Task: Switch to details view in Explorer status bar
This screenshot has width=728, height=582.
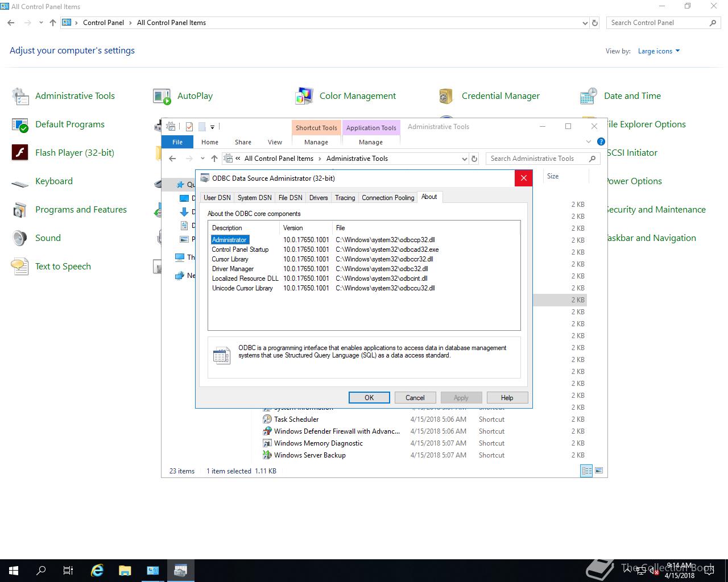Action: click(586, 471)
